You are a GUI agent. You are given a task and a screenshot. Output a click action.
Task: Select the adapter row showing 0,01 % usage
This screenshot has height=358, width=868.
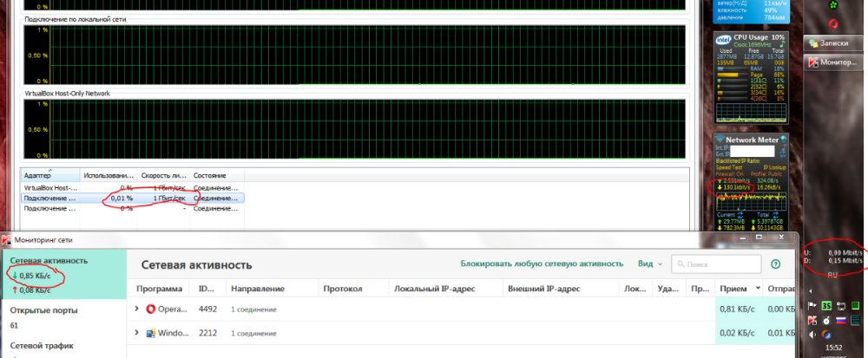click(133, 198)
